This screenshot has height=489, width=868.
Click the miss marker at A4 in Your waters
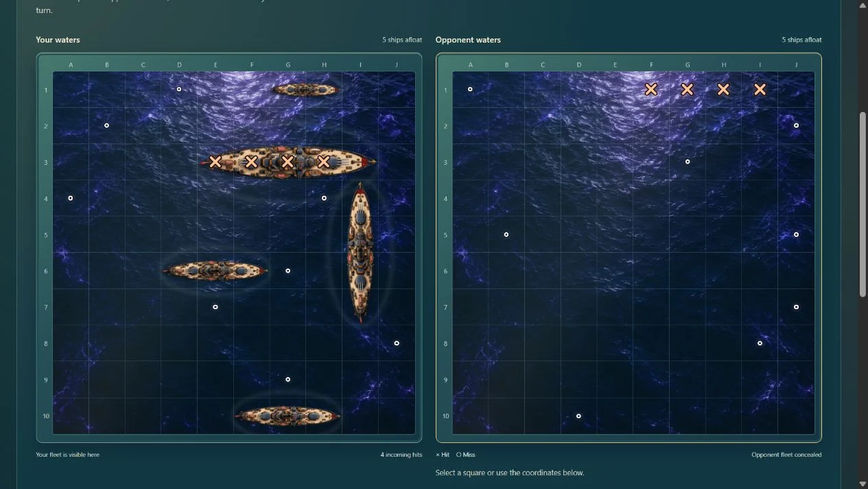[70, 198]
